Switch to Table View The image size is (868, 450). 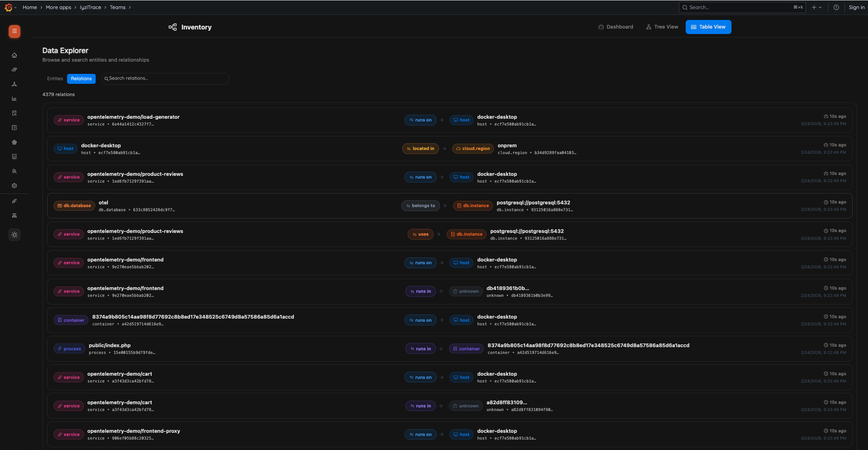click(x=708, y=27)
